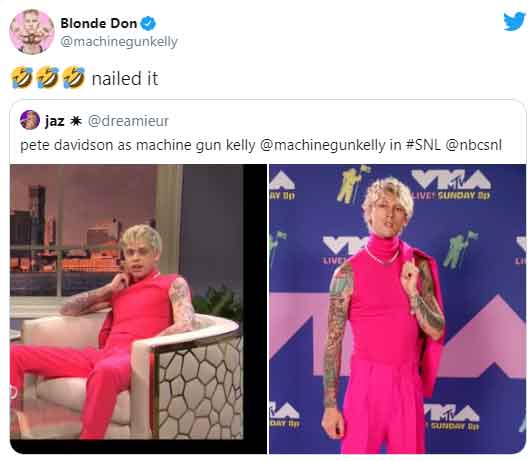Click the first laughing emoji
Image resolution: width=531 pixels, height=461 pixels.
[x=22, y=78]
